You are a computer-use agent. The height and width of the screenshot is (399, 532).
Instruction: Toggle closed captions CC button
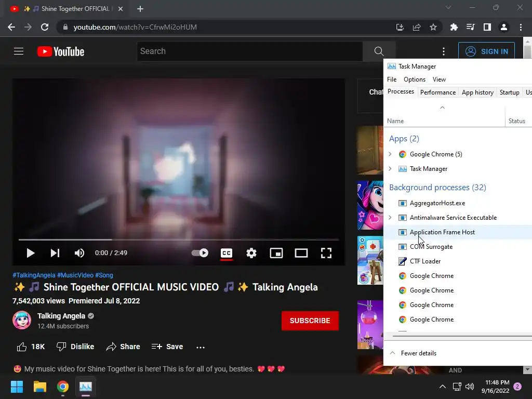pyautogui.click(x=227, y=253)
